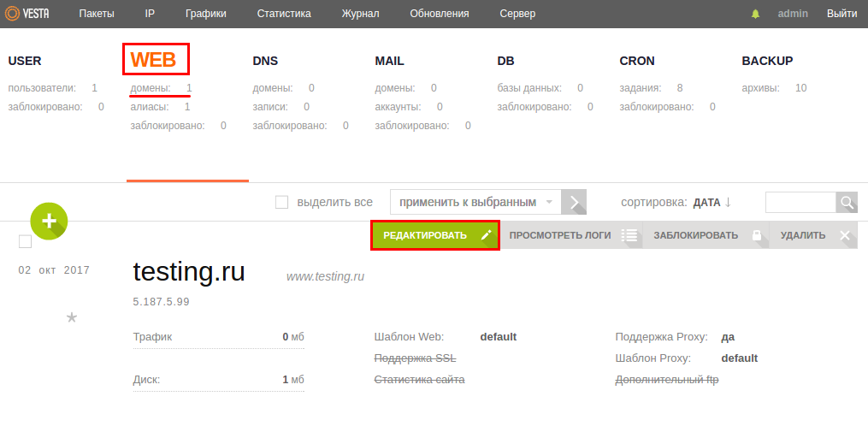Switch to the MAIL tab

(390, 61)
